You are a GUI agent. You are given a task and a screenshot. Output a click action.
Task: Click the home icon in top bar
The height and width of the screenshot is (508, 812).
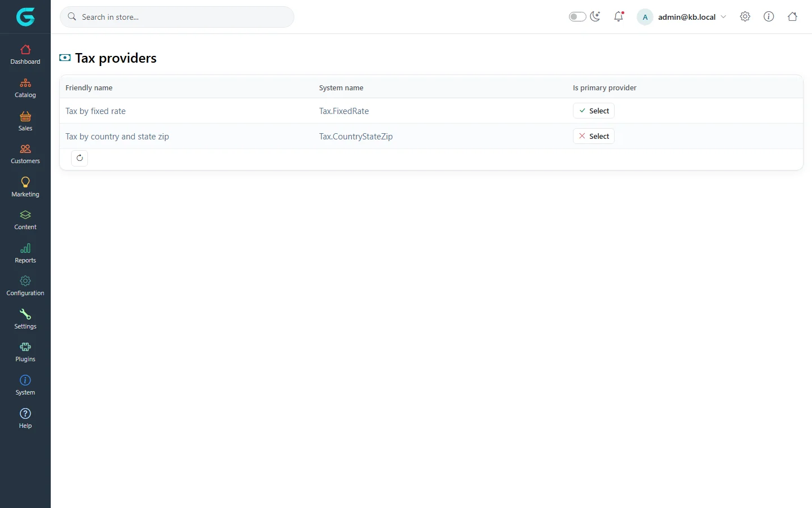pyautogui.click(x=792, y=17)
